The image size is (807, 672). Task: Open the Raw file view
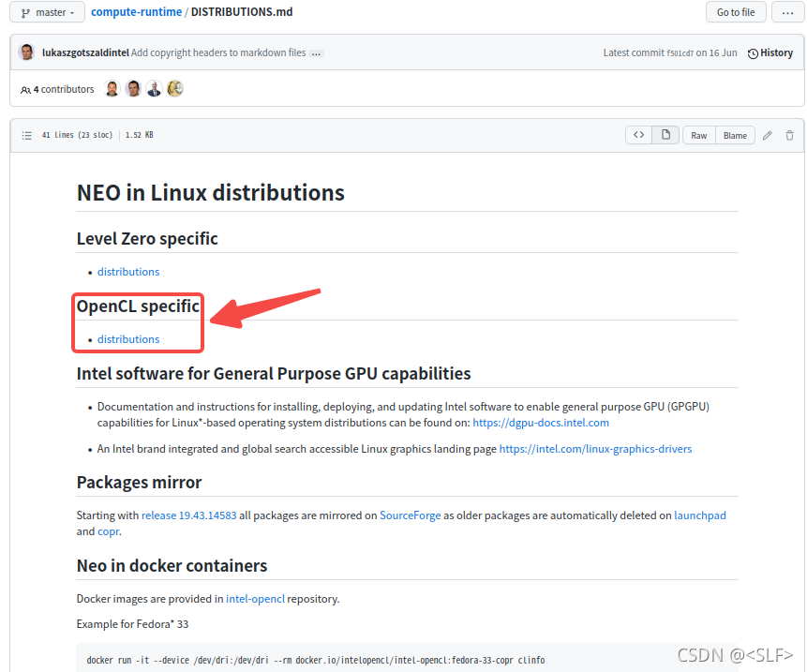(699, 135)
